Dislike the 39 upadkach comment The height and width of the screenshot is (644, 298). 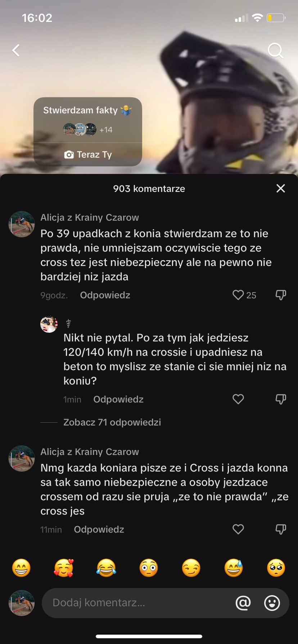coord(281,295)
